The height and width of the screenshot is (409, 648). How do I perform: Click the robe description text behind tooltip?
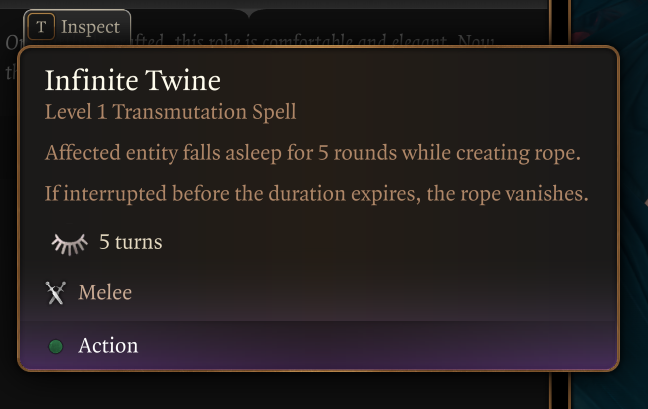click(x=300, y=41)
